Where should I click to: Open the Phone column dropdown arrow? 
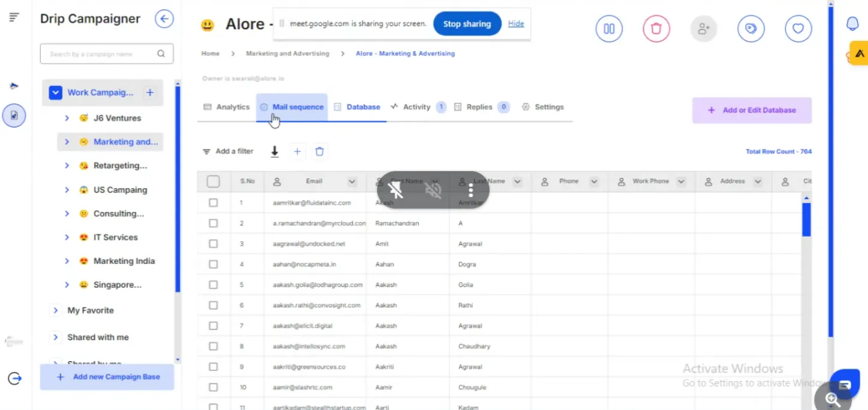click(x=594, y=182)
